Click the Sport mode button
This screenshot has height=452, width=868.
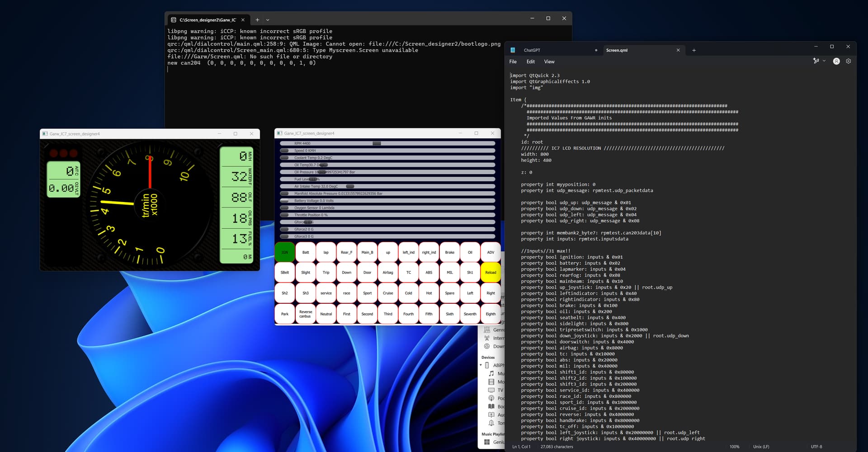[x=367, y=293]
